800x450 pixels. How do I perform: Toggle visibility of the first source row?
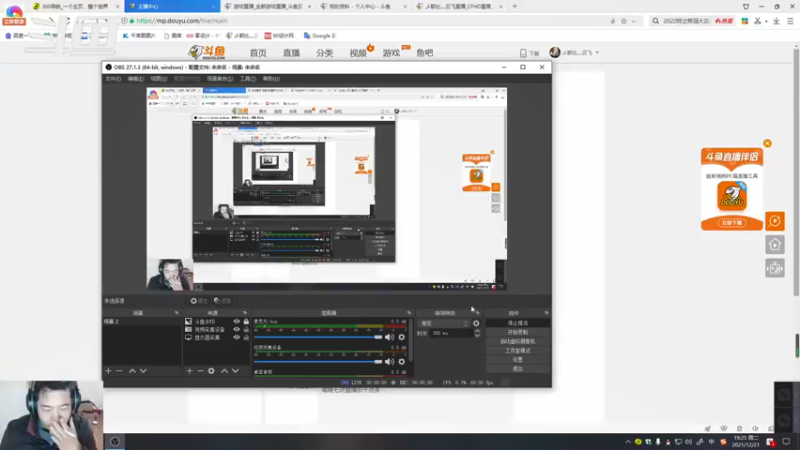(x=236, y=321)
